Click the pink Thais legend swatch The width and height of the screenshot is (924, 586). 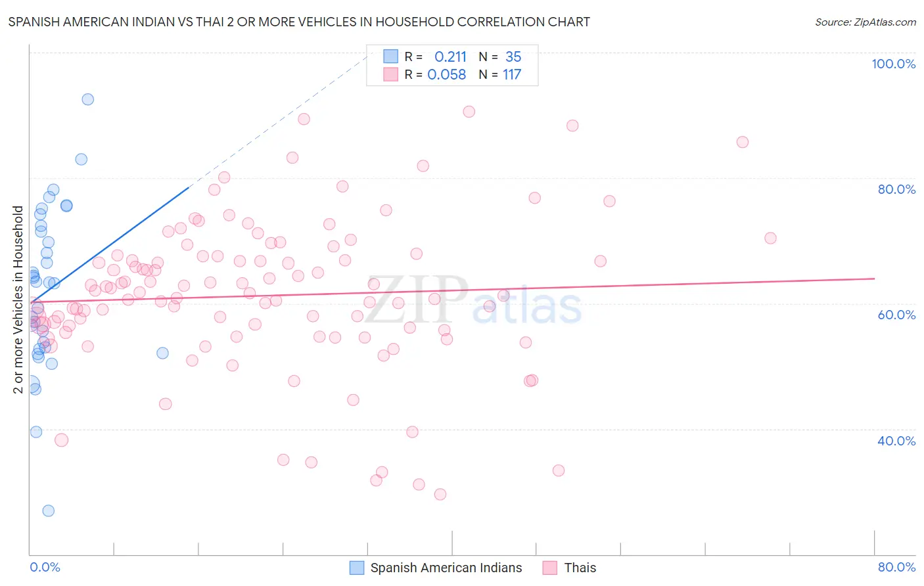click(550, 568)
